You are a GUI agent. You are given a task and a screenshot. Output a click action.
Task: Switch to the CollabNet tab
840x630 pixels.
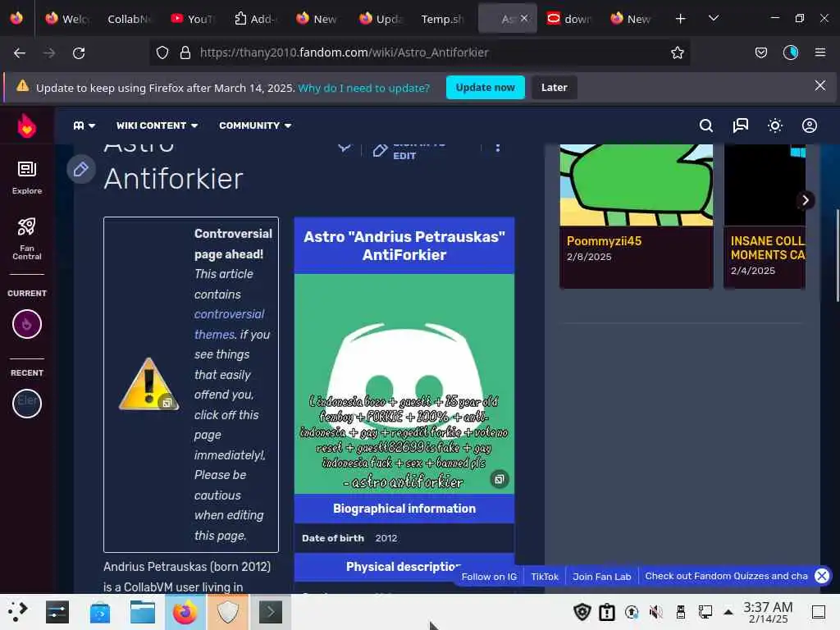tap(129, 19)
